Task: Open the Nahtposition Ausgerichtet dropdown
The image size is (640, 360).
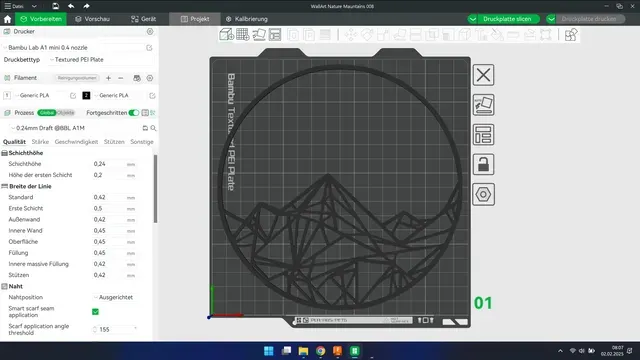Action: (114, 297)
